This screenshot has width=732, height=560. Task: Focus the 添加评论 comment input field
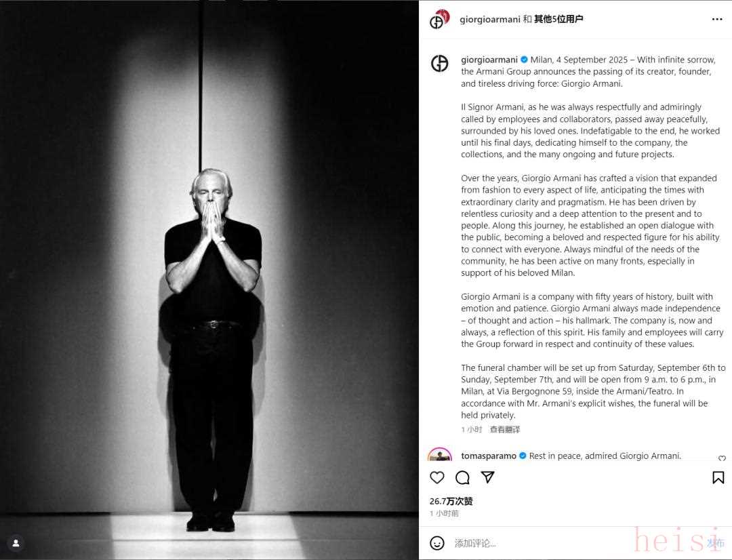click(x=574, y=543)
